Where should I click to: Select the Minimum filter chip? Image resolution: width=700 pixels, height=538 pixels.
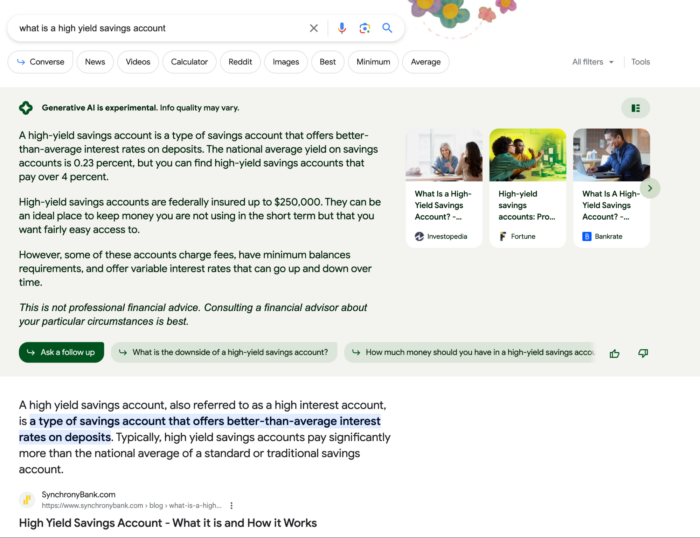373,62
